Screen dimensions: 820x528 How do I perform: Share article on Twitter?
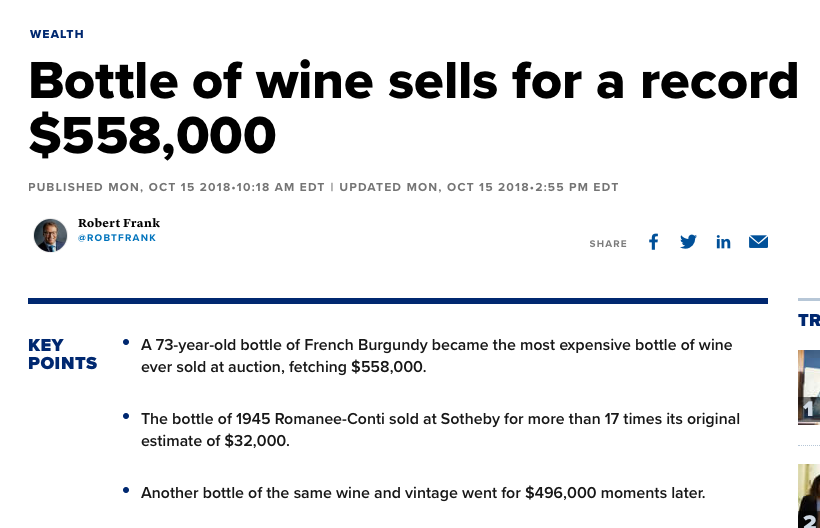click(x=688, y=242)
